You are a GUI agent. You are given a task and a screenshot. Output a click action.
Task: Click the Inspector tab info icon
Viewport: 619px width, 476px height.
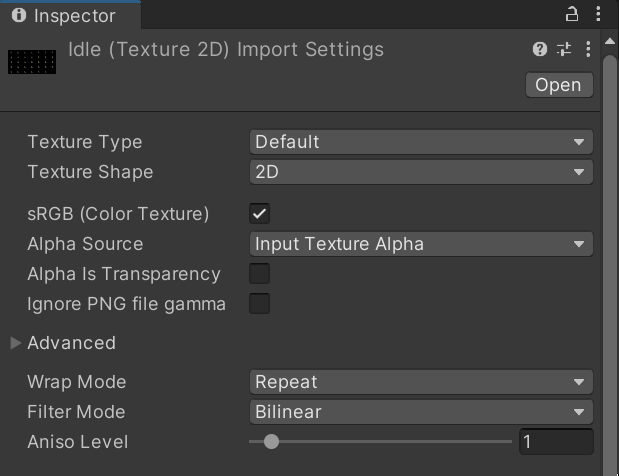pos(18,16)
